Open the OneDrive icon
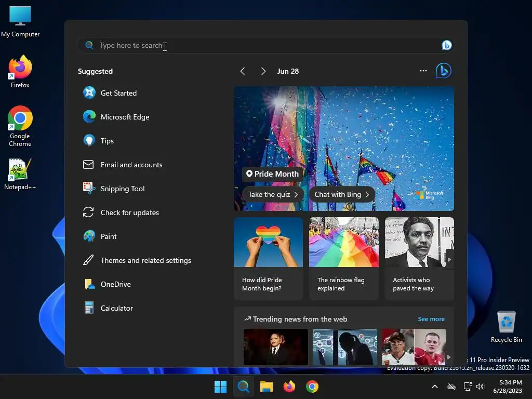The height and width of the screenshot is (399, 532). pyautogui.click(x=89, y=284)
